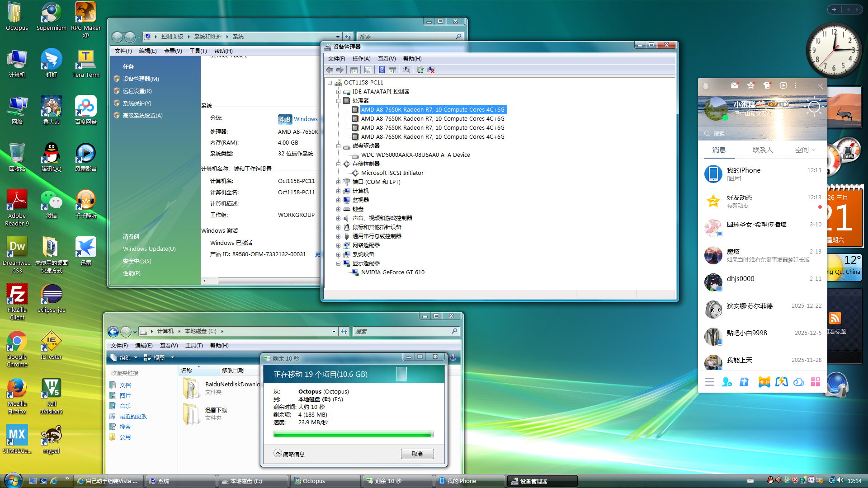The image size is (868, 488).
Task: Switch to 联系人 tab in QQ
Action: pos(763,150)
